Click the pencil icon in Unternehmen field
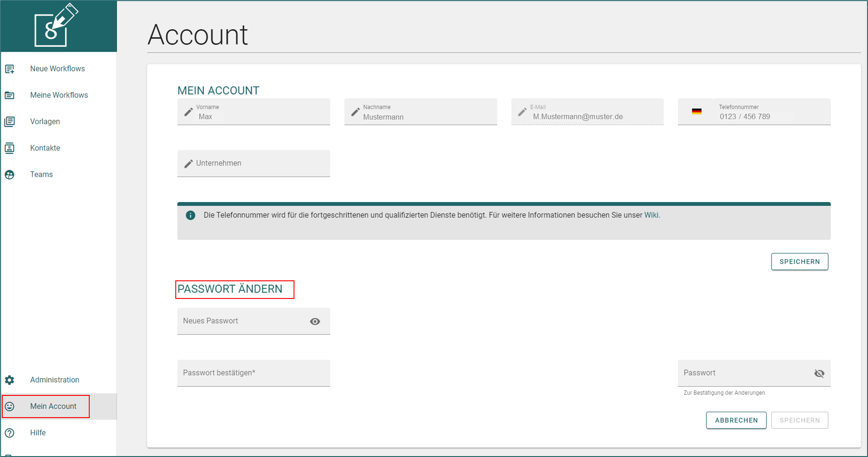 [x=188, y=164]
